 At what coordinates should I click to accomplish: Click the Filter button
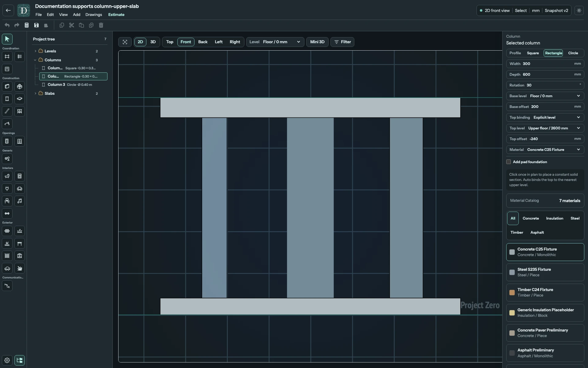[342, 42]
